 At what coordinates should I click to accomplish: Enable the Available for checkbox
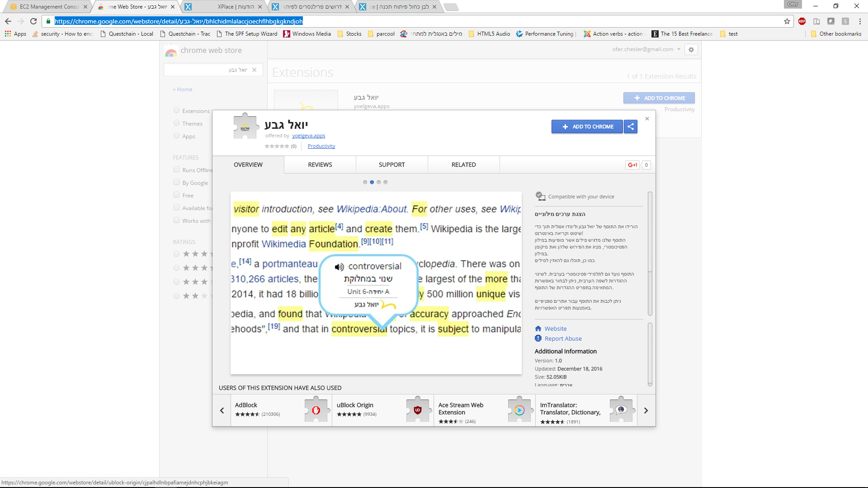pos(177,207)
